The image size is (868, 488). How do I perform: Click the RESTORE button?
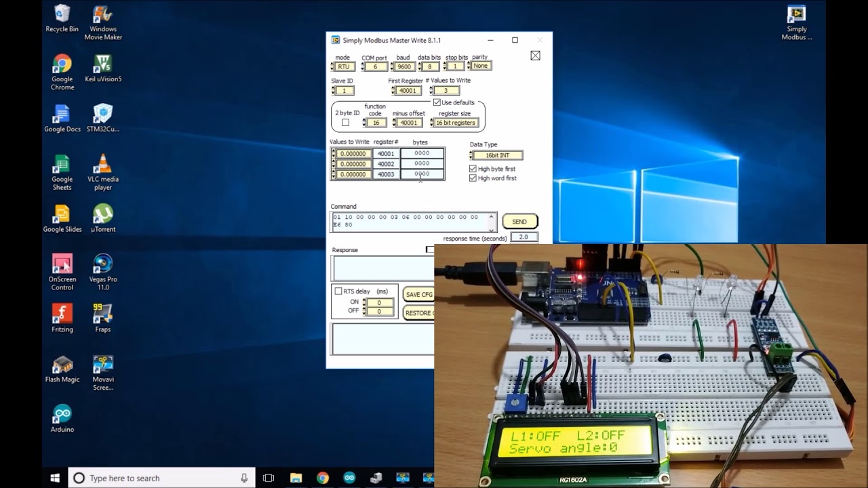(418, 313)
